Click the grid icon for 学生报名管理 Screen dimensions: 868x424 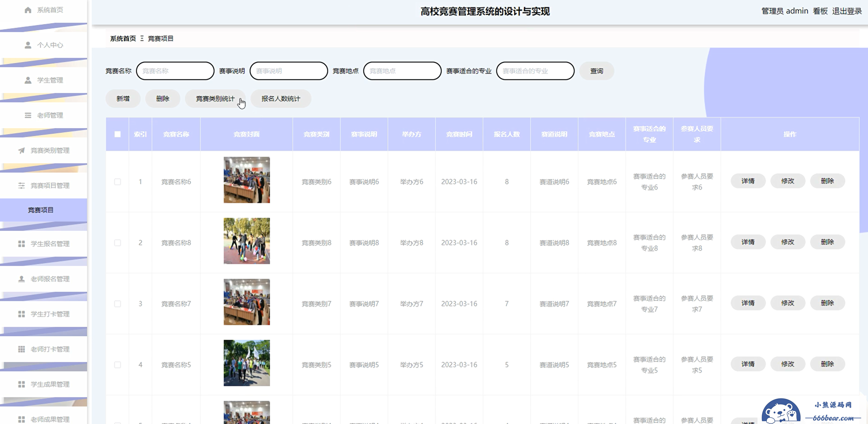pyautogui.click(x=22, y=244)
